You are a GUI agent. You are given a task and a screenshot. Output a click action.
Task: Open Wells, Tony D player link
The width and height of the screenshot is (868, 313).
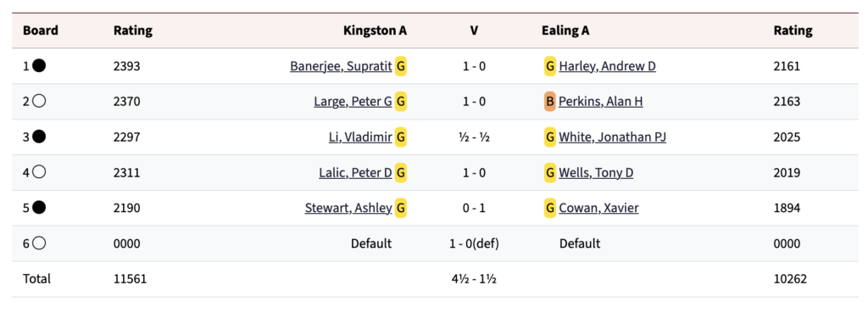click(596, 173)
